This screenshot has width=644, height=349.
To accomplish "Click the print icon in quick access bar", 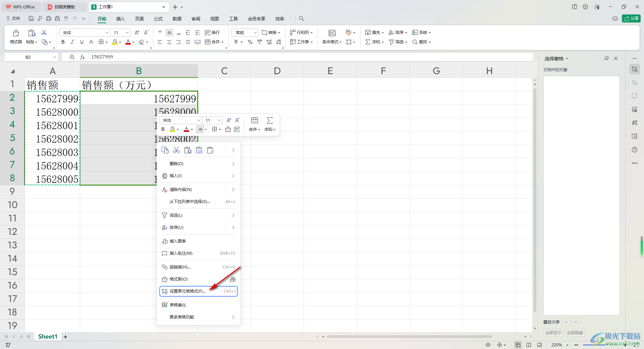I will point(49,18).
